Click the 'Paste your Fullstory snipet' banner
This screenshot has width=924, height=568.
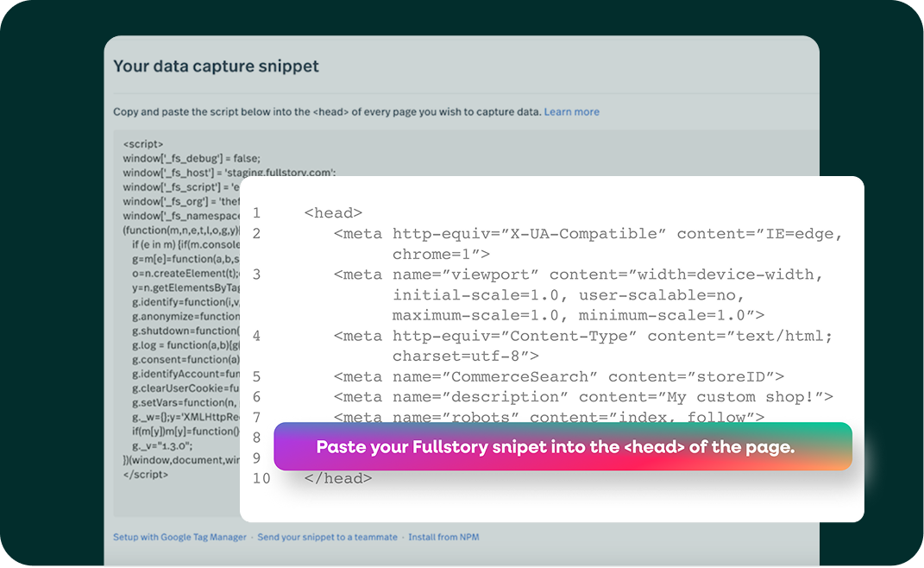[x=563, y=446]
